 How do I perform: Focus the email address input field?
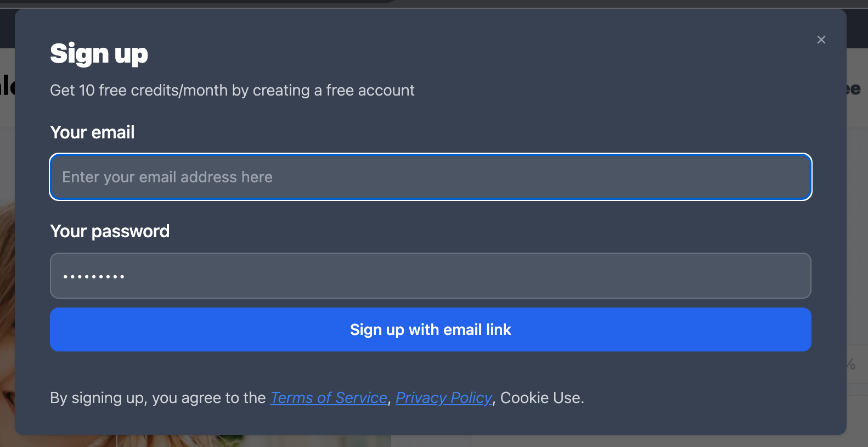point(431,177)
